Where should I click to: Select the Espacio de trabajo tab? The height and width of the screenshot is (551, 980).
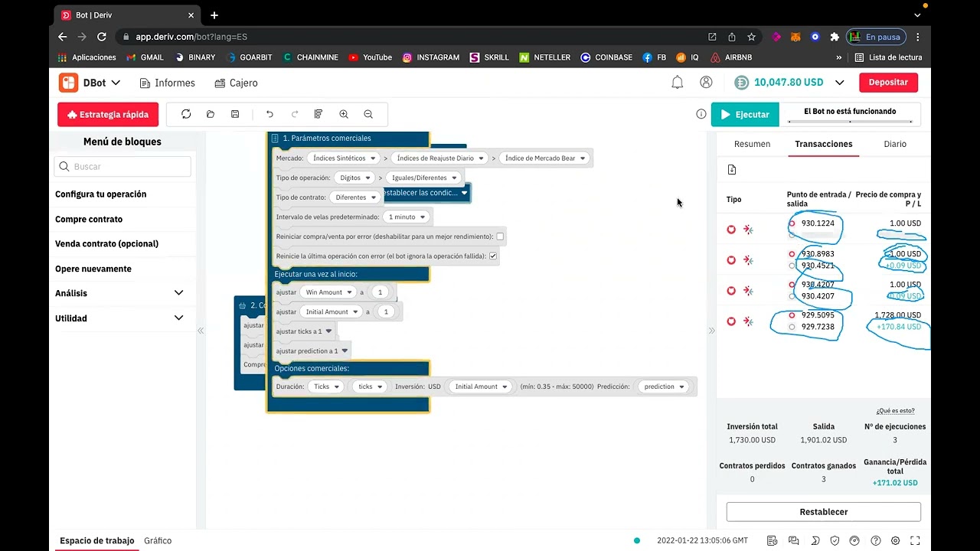[x=97, y=540]
